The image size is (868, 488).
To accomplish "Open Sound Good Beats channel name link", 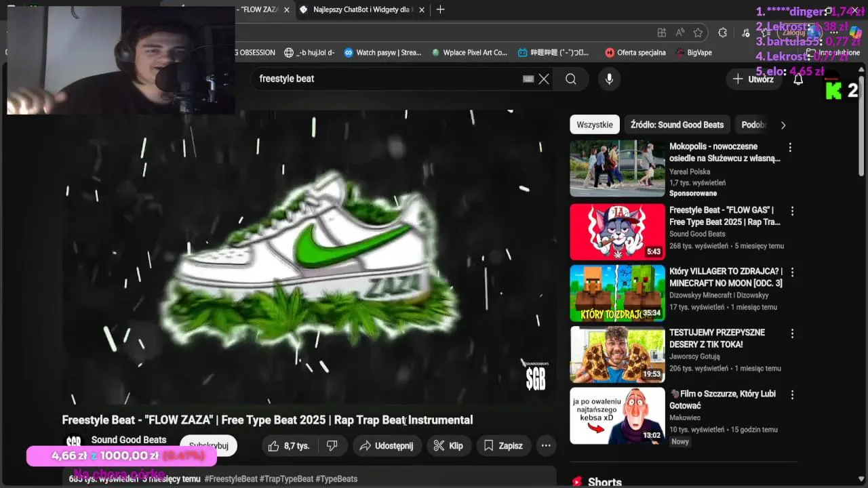I will [129, 440].
